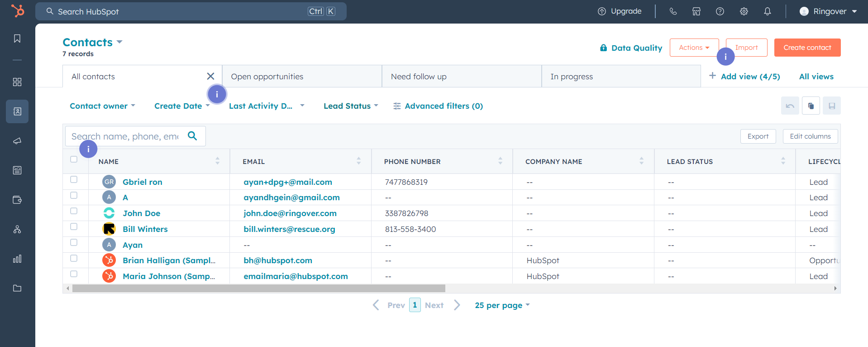Toggle the select-all checkbox in header

coord(74,159)
